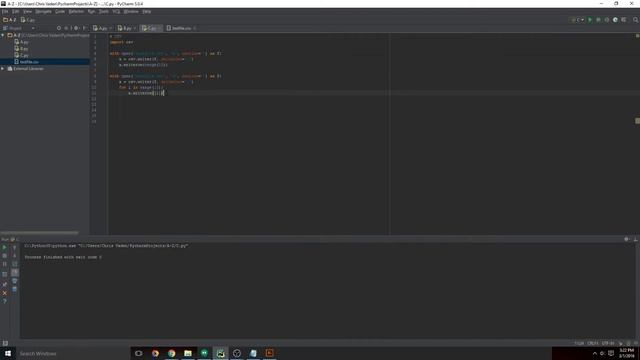Open Run panel help question mark
The height and width of the screenshot is (360, 640).
[x=4, y=301]
